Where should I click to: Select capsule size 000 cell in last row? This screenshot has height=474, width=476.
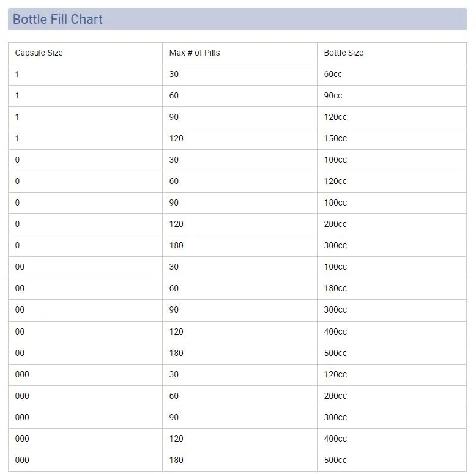[x=22, y=460]
